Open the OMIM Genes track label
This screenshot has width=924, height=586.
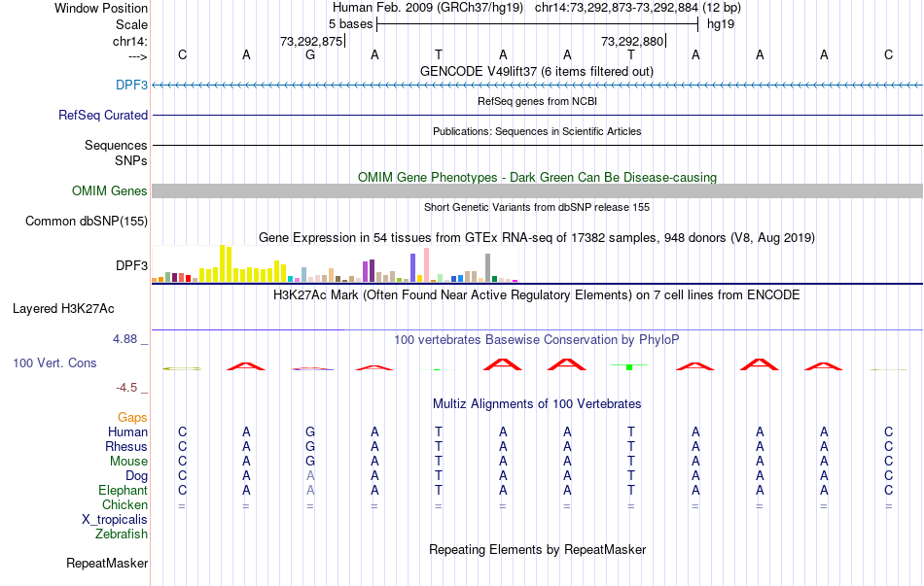[110, 190]
